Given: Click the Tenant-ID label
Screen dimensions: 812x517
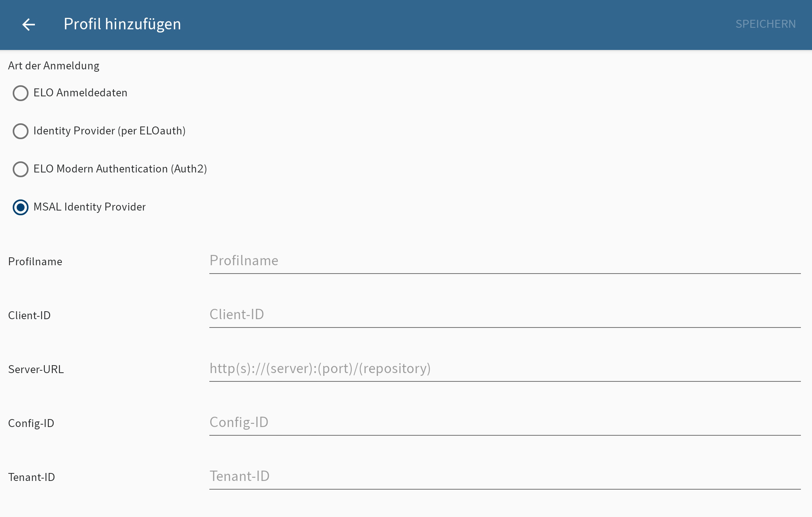Looking at the screenshot, I should (31, 477).
